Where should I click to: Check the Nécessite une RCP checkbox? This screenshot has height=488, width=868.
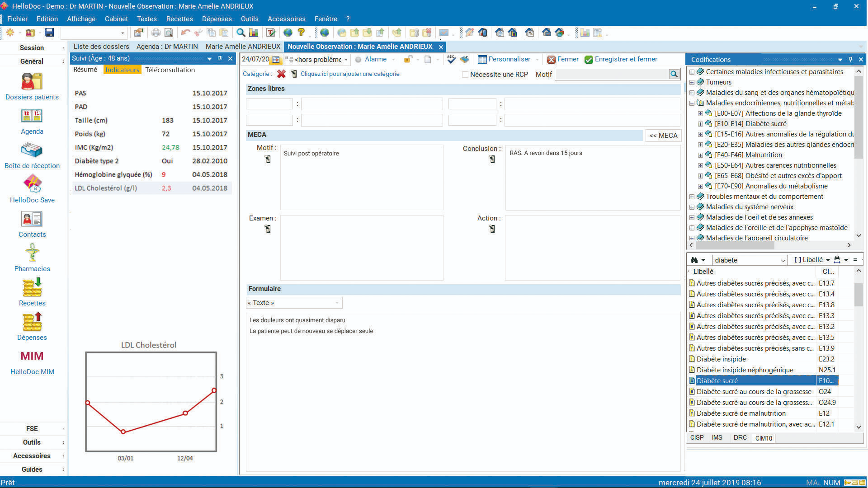(465, 75)
